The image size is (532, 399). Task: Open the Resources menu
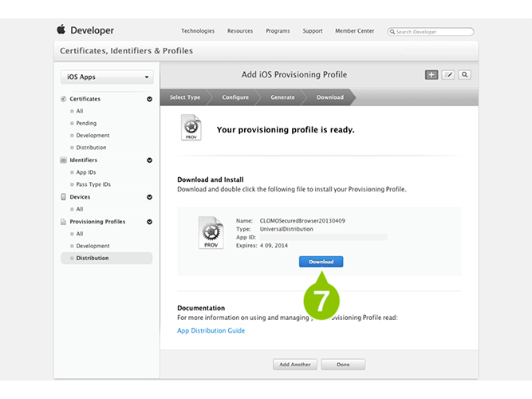240,31
